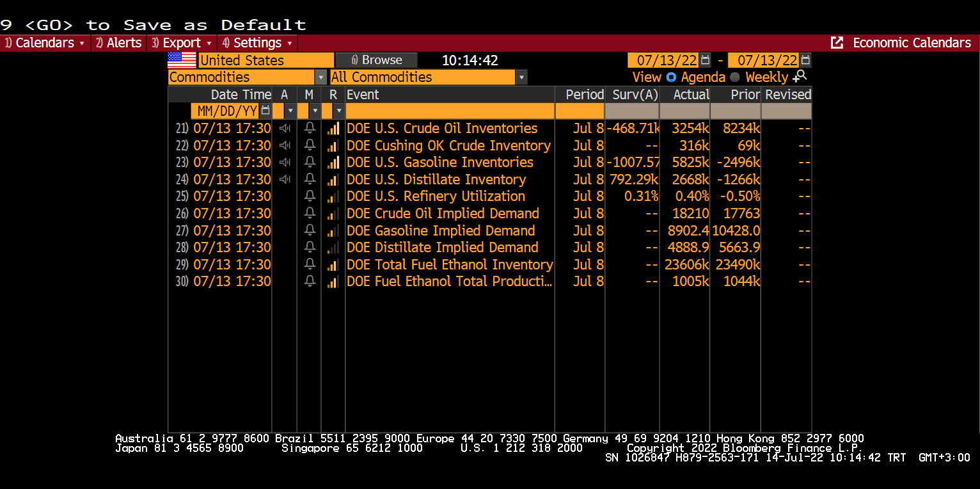Screen dimensions: 980x489
Task: Toggle bell alert for U.S. Refinery Utilization
Action: click(310, 196)
